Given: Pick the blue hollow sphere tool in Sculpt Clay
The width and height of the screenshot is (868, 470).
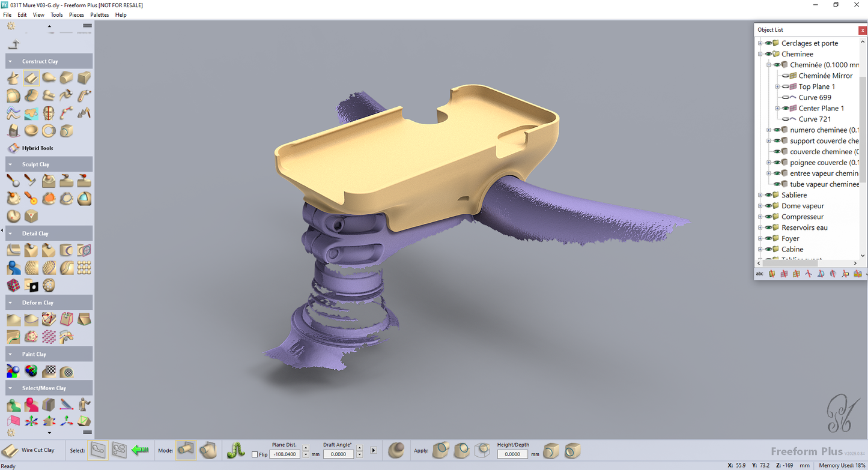Looking at the screenshot, I should point(84,198).
